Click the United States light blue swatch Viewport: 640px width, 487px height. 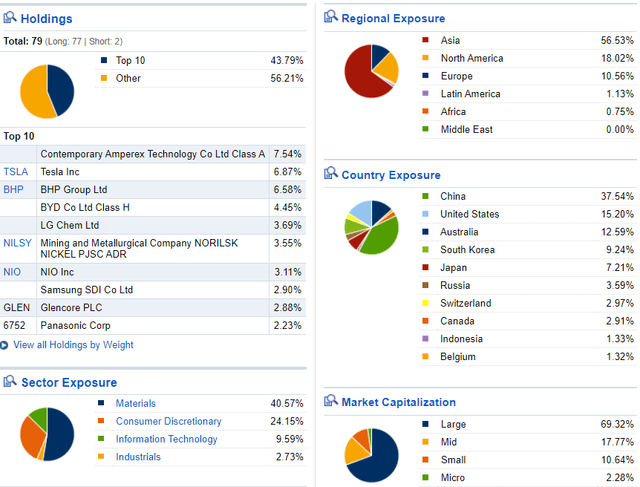point(425,214)
